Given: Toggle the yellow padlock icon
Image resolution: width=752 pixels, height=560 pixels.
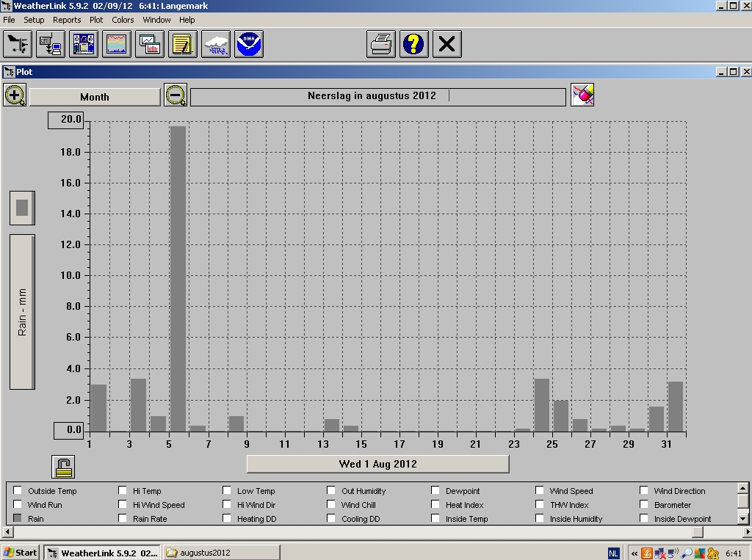Looking at the screenshot, I should tap(63, 467).
